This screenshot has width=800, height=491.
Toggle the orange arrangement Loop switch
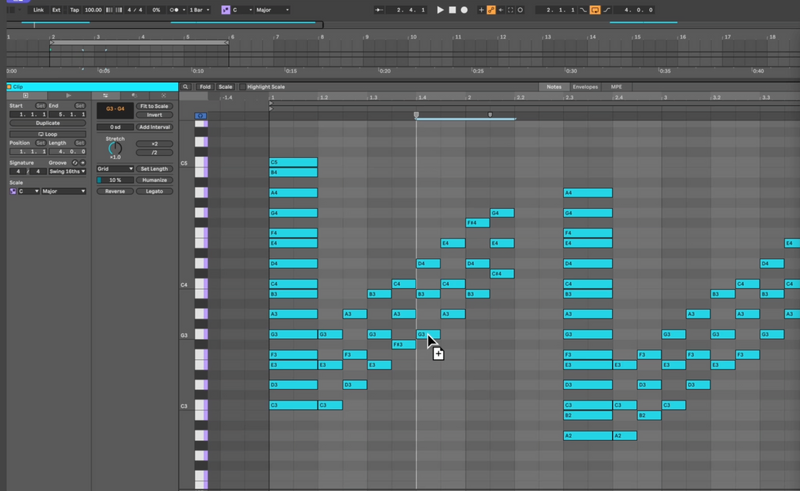595,10
